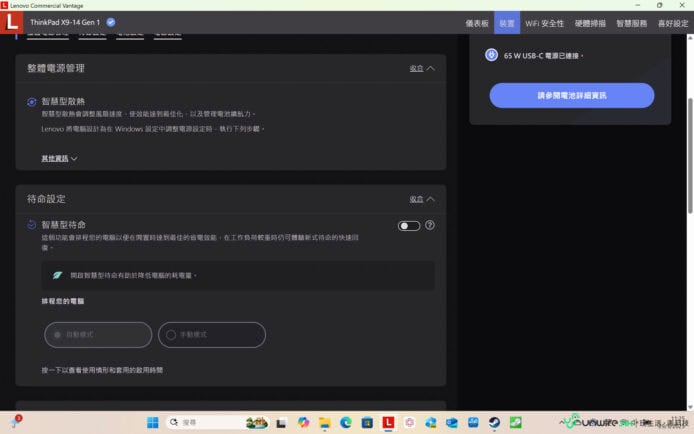694x434 pixels.
Task: Click the scrollbar up arrow
Action: [x=690, y=38]
